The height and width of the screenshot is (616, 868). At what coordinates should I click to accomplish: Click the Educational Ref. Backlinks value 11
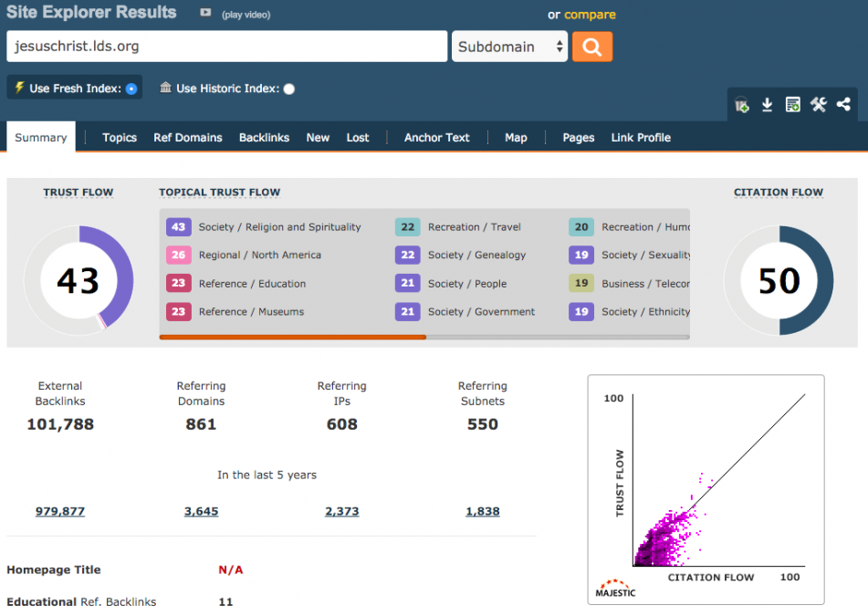[x=225, y=601]
